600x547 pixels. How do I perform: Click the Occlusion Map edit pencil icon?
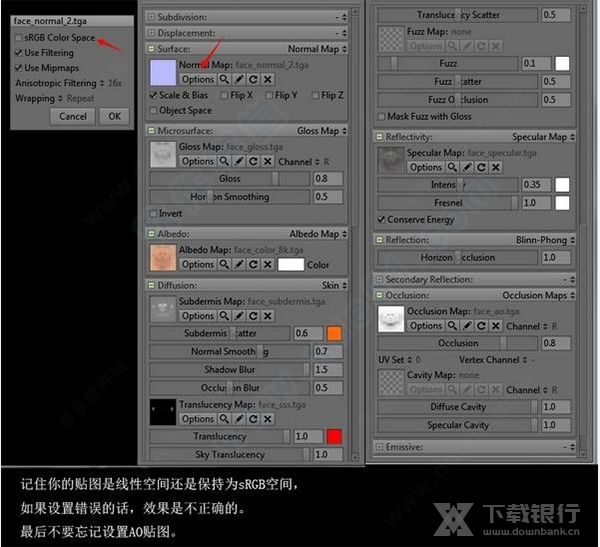[x=468, y=326]
